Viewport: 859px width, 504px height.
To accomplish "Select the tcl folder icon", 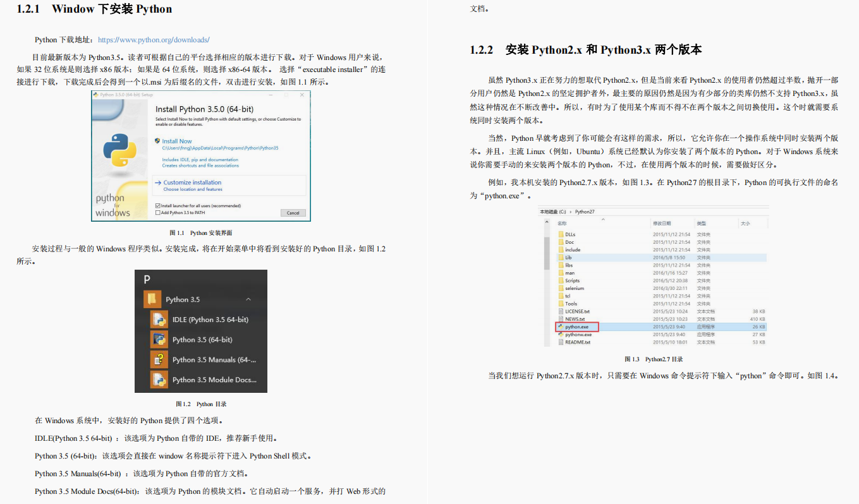I will [561, 296].
